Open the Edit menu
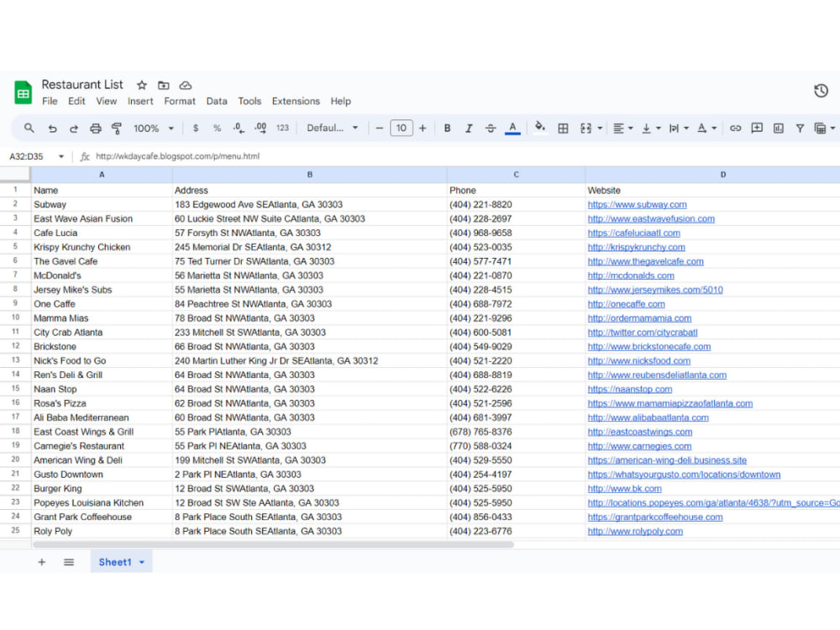The width and height of the screenshot is (840, 630). [x=76, y=102]
